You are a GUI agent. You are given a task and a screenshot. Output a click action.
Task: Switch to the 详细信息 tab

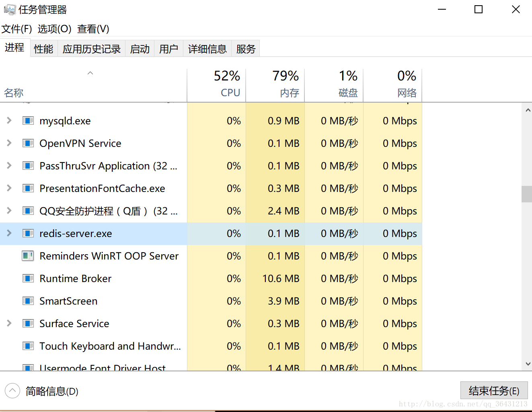tap(207, 49)
